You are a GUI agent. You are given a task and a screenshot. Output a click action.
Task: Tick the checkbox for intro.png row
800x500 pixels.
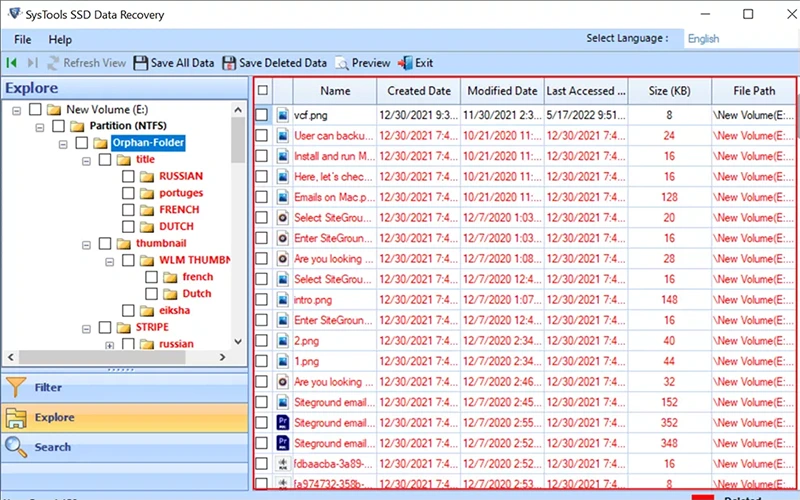tap(262, 299)
